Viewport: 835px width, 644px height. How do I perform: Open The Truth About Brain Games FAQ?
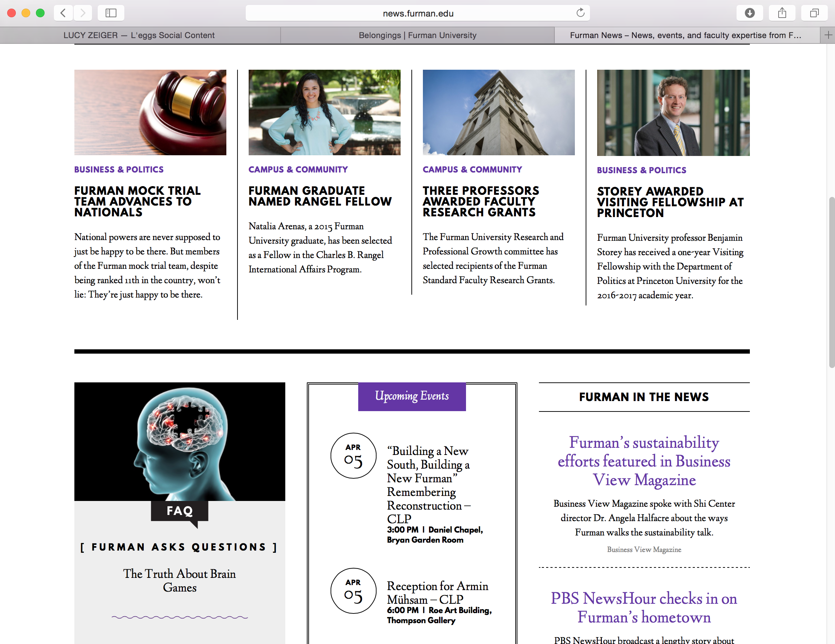[x=179, y=580]
